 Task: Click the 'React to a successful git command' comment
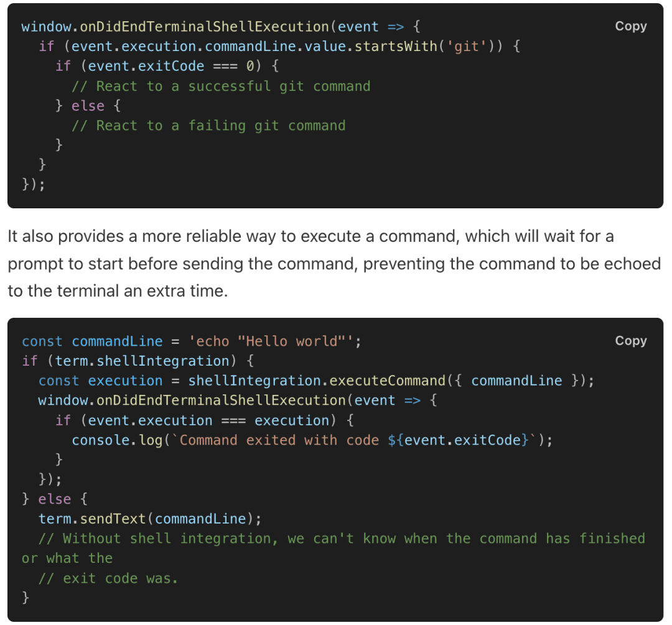click(x=221, y=86)
